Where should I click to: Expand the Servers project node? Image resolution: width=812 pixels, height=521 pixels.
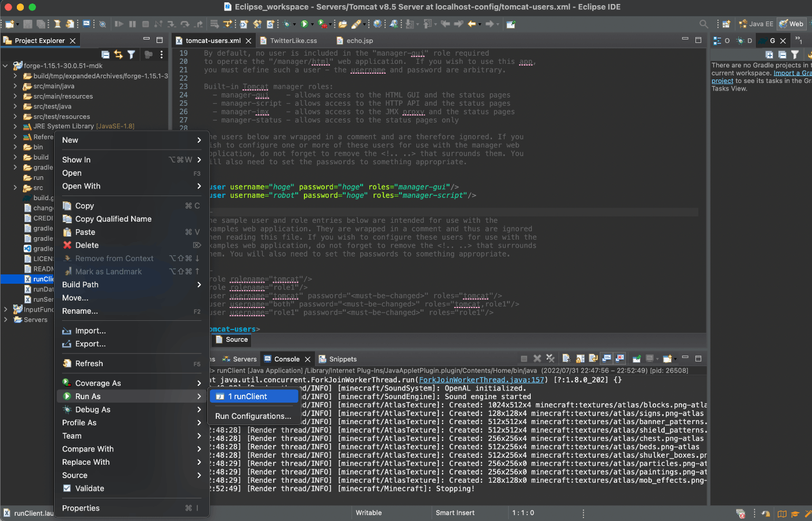[6, 320]
